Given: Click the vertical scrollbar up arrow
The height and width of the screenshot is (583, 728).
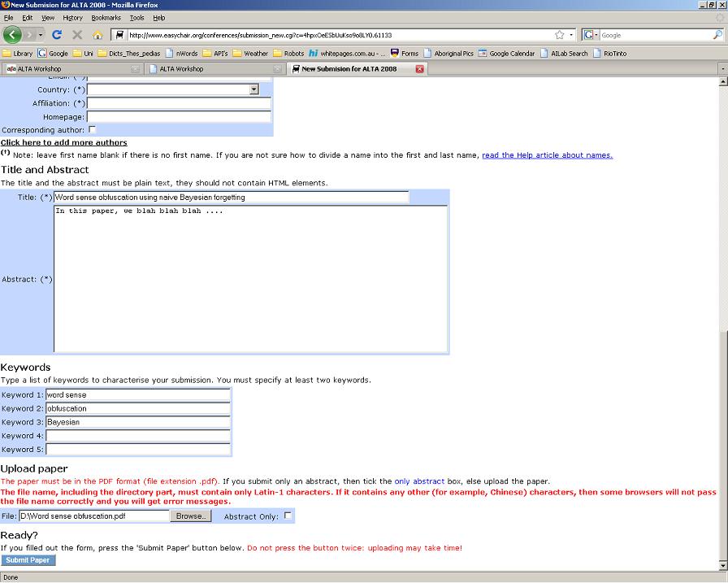Looking at the screenshot, I should coord(723,82).
